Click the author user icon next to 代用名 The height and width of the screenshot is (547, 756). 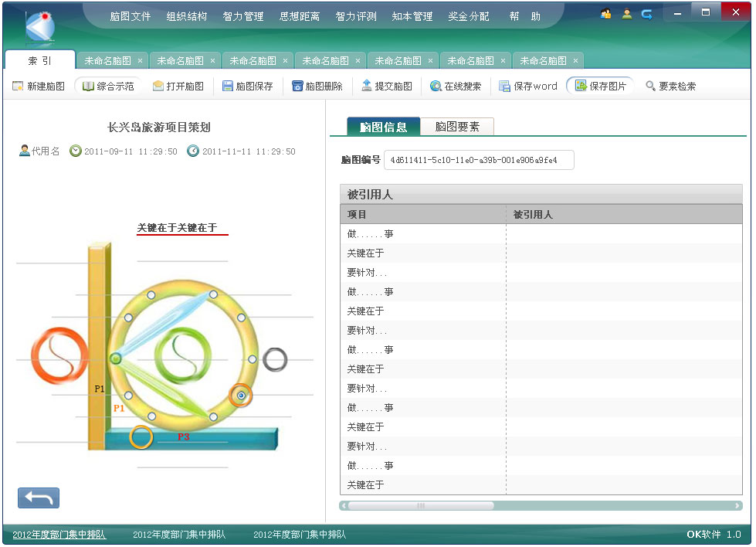pos(24,151)
